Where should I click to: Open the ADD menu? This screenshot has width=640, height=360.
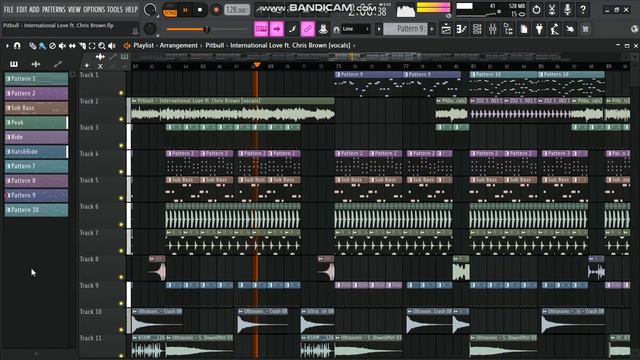(x=34, y=9)
